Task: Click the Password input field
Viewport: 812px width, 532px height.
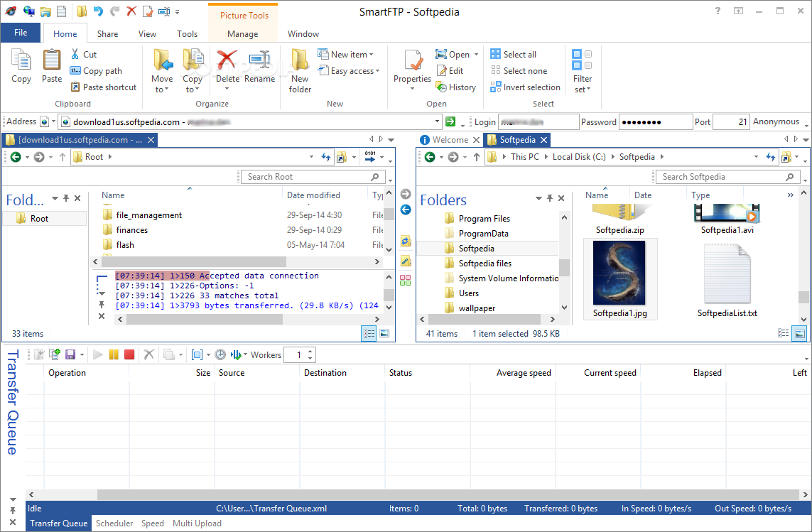Action: tap(656, 121)
